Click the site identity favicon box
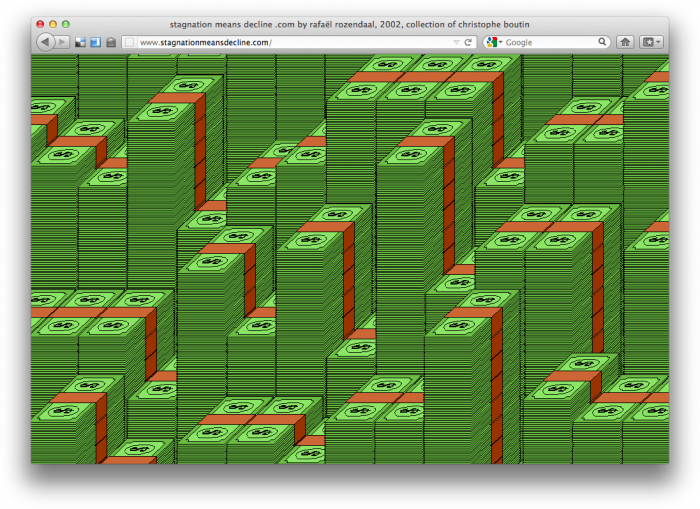Screen dimensions: 700x509 pyautogui.click(x=129, y=42)
